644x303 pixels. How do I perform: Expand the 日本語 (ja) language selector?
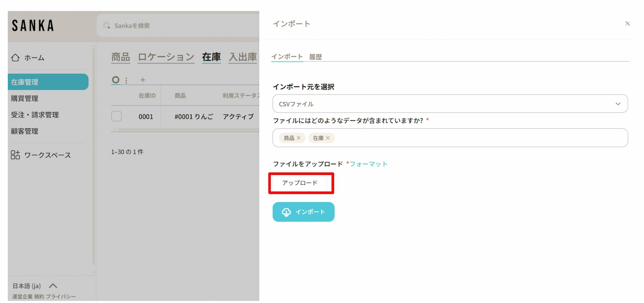53,286
